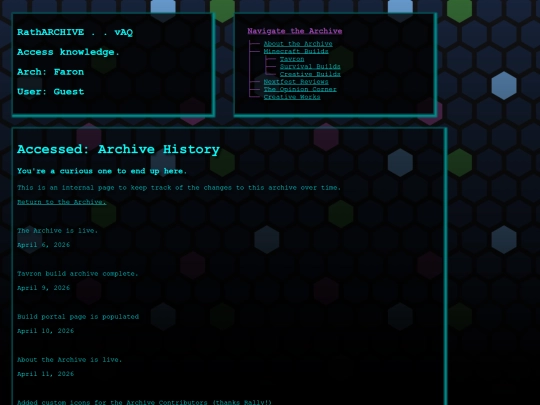
Task: Click the "You're a curious one" line
Action: 102,171
